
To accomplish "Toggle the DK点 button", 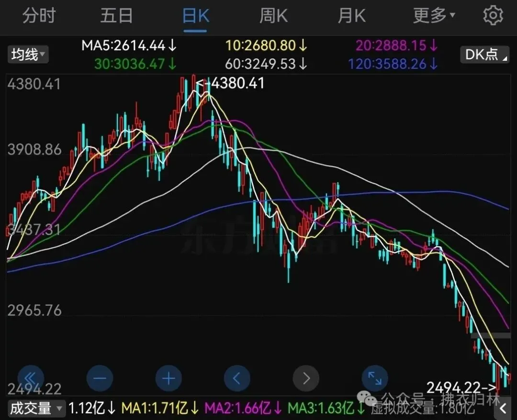I will pyautogui.click(x=484, y=55).
